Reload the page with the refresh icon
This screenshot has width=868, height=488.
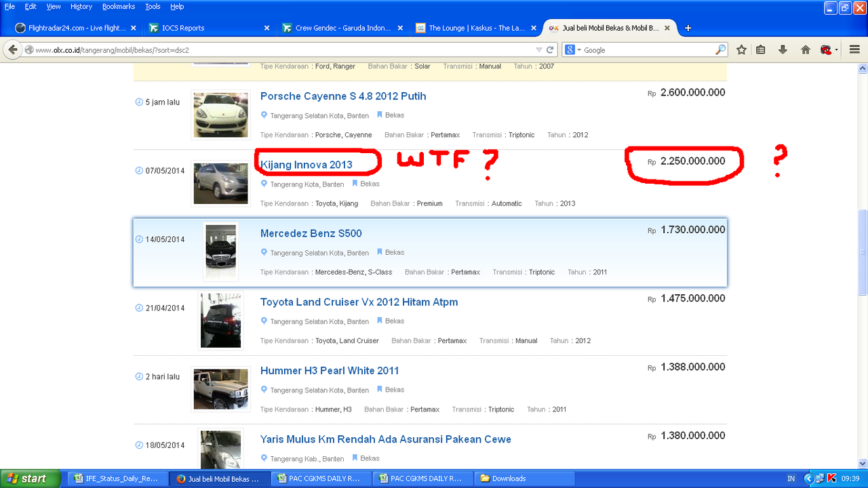[550, 49]
